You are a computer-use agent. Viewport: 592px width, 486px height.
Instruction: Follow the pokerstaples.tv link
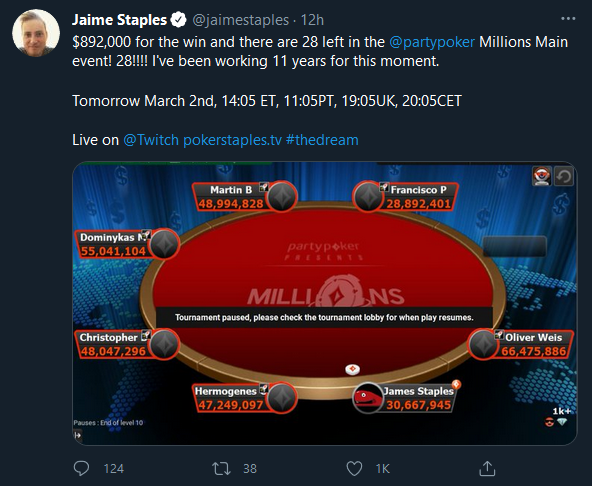[x=232, y=140]
